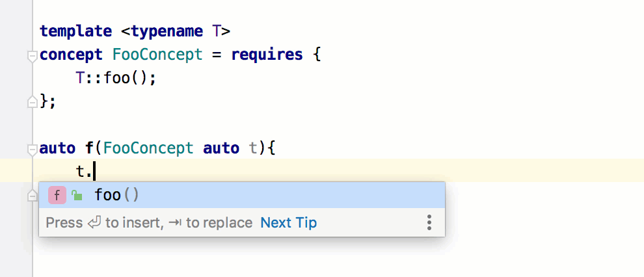Collapse the FooConcept concept fold marker
Viewport: 644px width, 277px height.
tap(32, 57)
